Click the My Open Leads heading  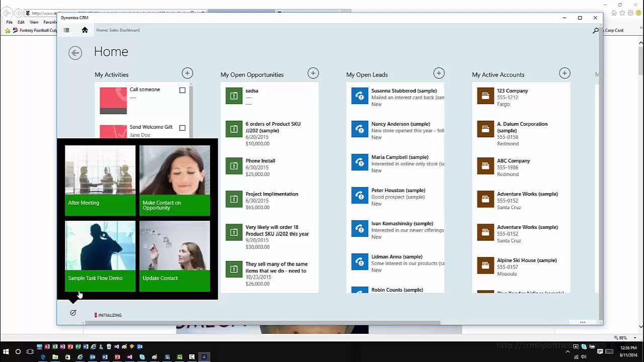[367, 74]
